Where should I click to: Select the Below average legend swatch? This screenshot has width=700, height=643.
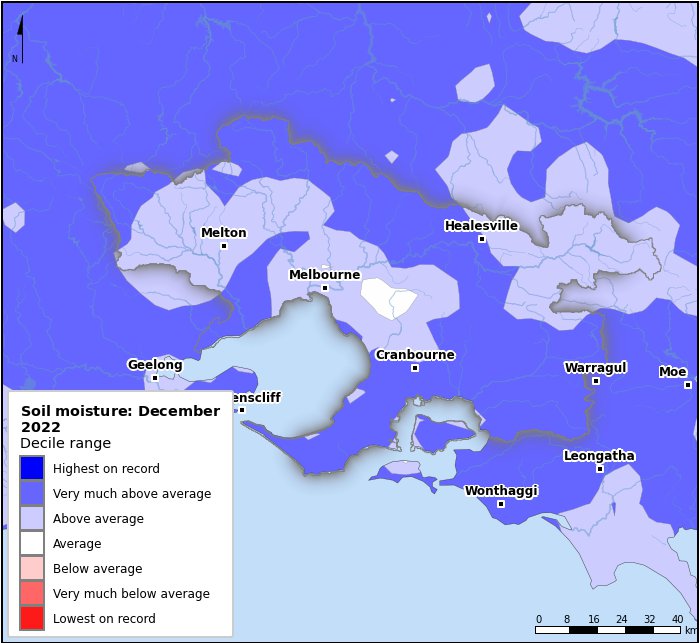point(32,568)
